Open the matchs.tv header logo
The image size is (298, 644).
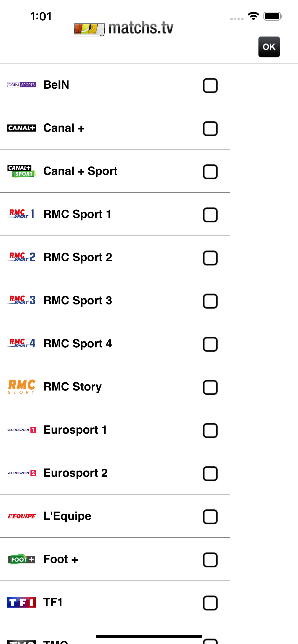click(124, 28)
